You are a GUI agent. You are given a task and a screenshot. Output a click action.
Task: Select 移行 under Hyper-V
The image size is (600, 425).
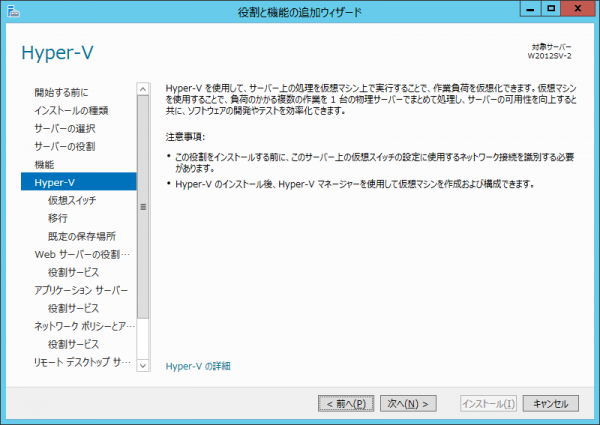click(x=58, y=218)
